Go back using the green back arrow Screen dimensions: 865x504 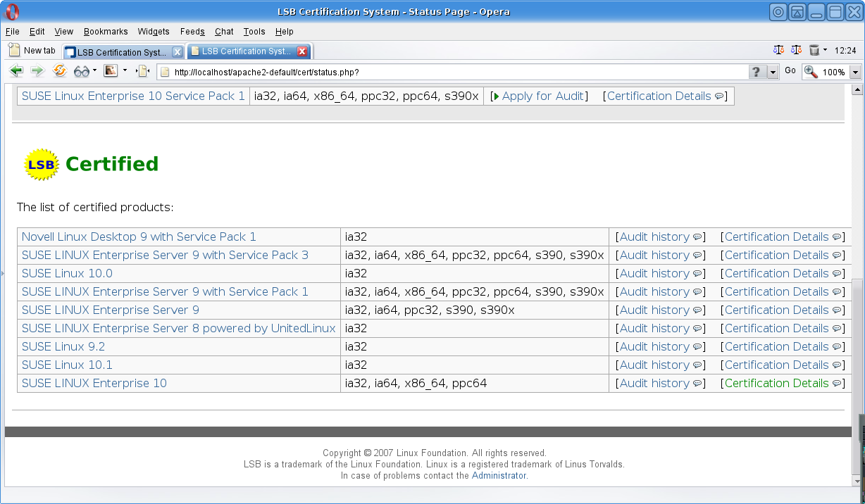[x=15, y=71]
